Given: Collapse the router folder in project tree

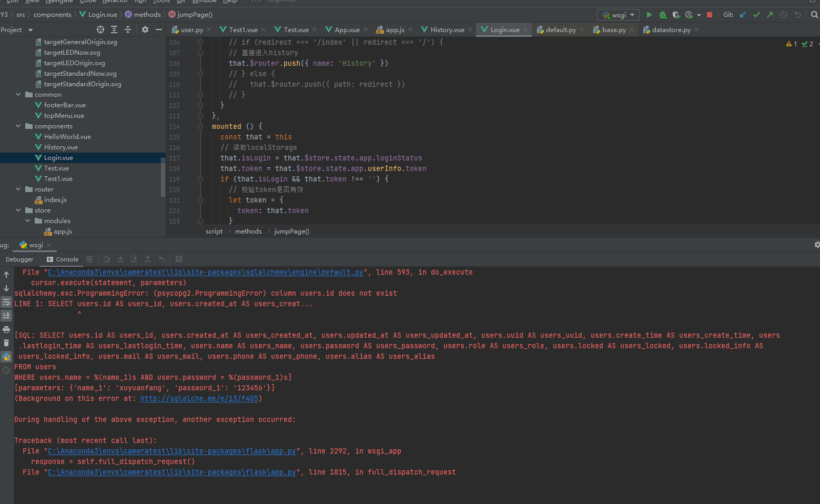Looking at the screenshot, I should pyautogui.click(x=18, y=189).
